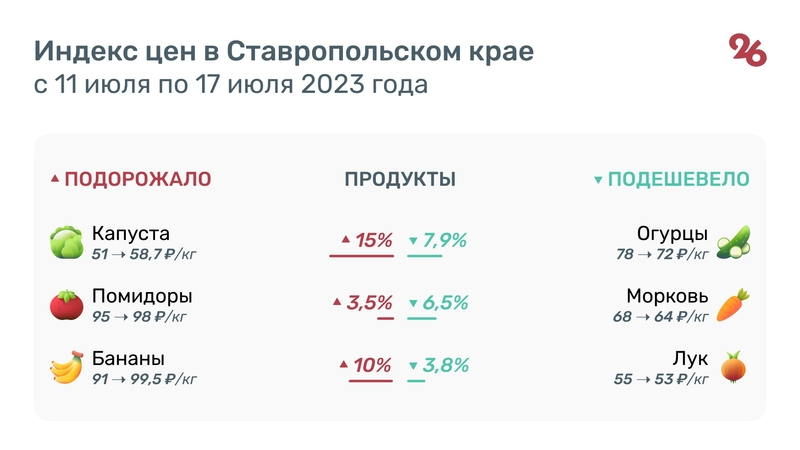Click the title Индекс цен в Ставропольском крае
This screenshot has height=450, width=800.
click(x=284, y=51)
